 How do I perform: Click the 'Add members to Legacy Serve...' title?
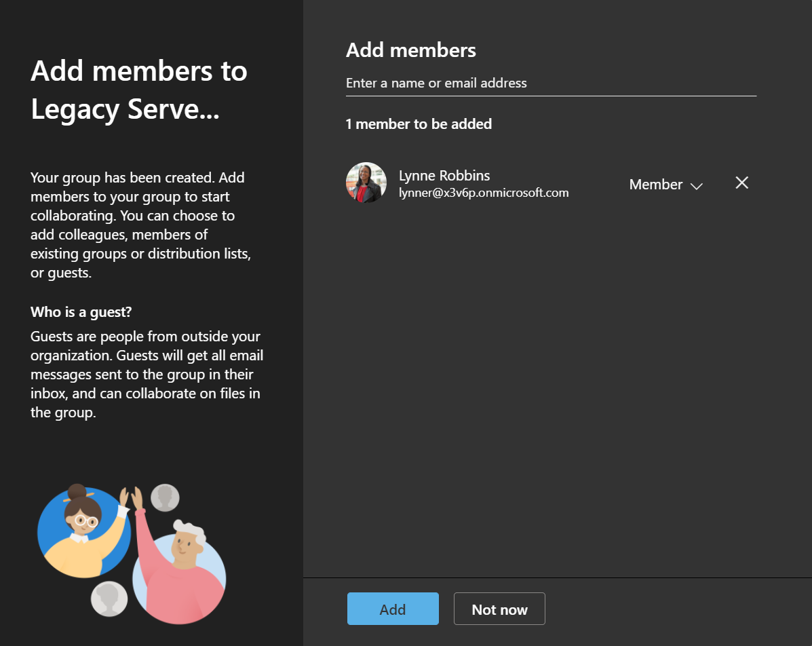pyautogui.click(x=138, y=90)
